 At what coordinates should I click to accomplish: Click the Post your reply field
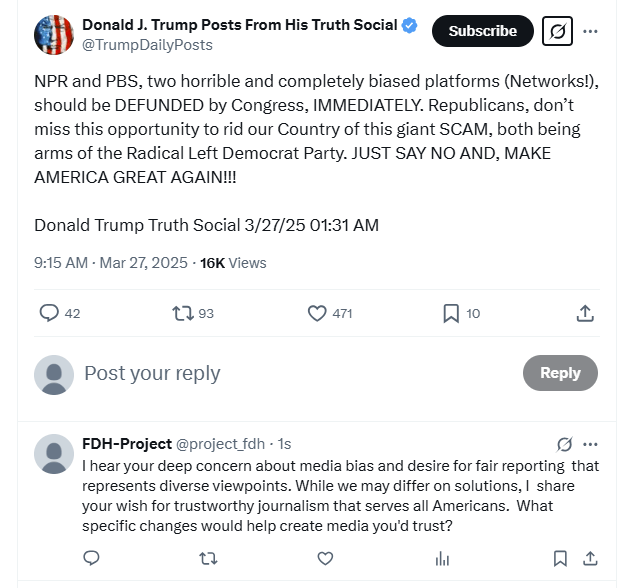coord(290,373)
